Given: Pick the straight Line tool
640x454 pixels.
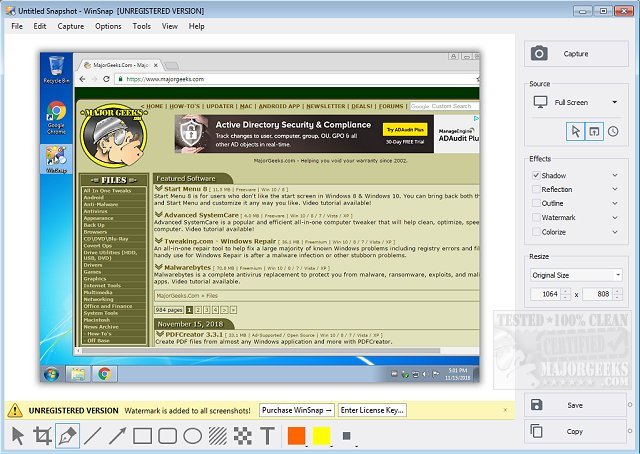Looking at the screenshot, I should pos(92,436).
